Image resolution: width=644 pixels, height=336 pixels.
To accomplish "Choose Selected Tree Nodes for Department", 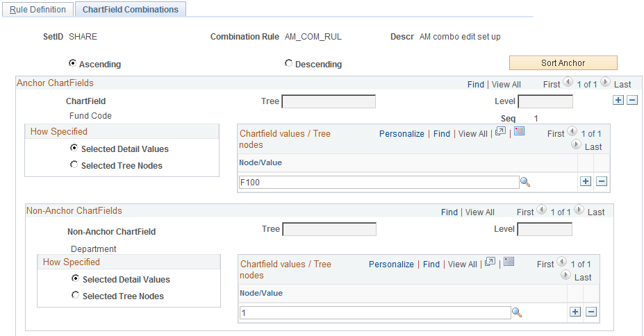I will coord(75,295).
